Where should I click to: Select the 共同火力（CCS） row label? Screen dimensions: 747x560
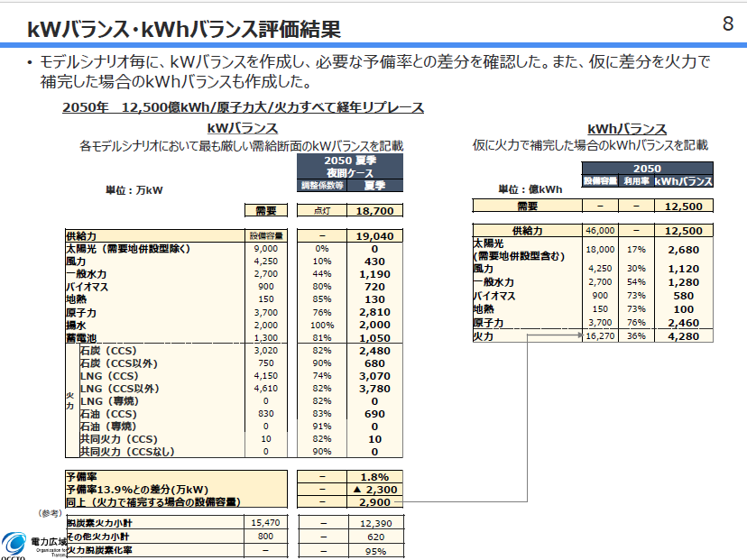pos(118,439)
